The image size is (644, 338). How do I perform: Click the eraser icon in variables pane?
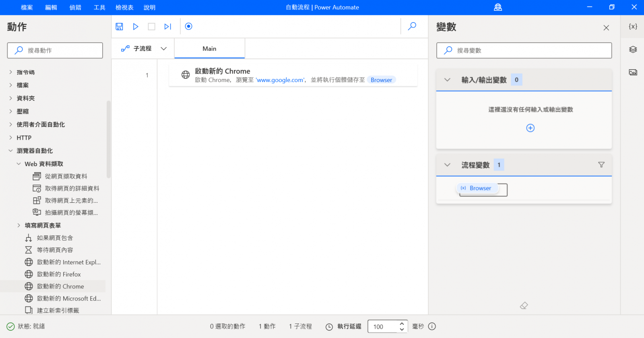(x=524, y=306)
